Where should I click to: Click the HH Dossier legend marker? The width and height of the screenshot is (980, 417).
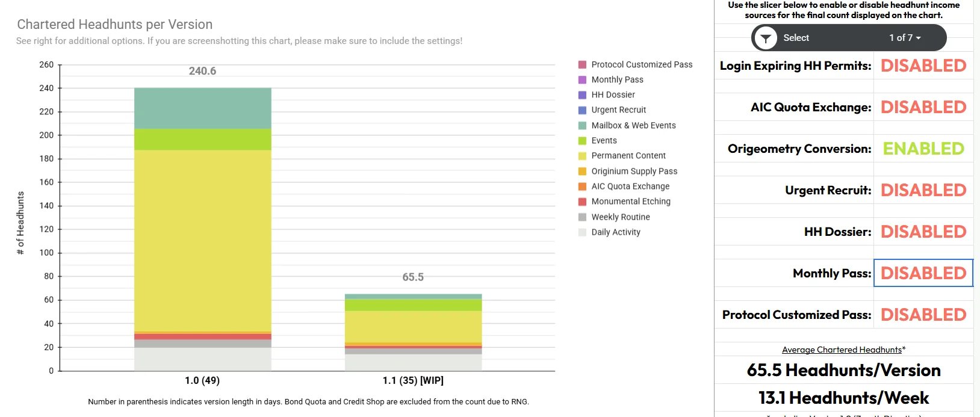582,95
